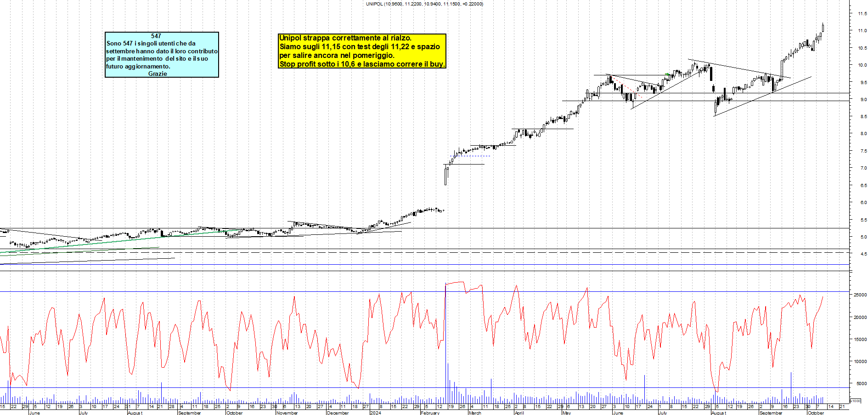This screenshot has width=868, height=415.
Task: Click the 11.5 price axis label
Action: coord(862,13)
